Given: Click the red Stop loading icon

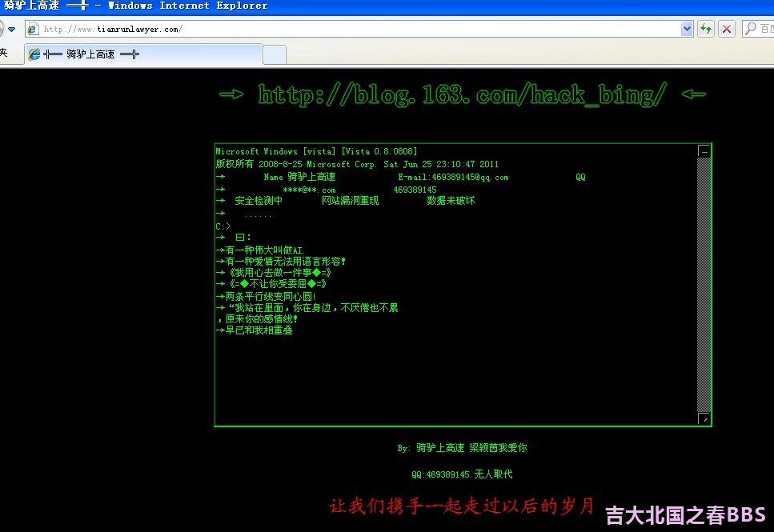Looking at the screenshot, I should coord(727,29).
